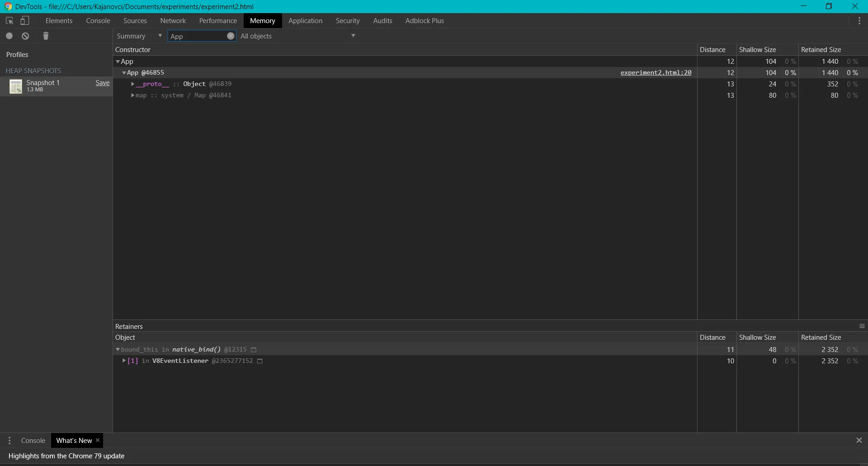
Task: Select the What's New drawer tab
Action: 74,441
